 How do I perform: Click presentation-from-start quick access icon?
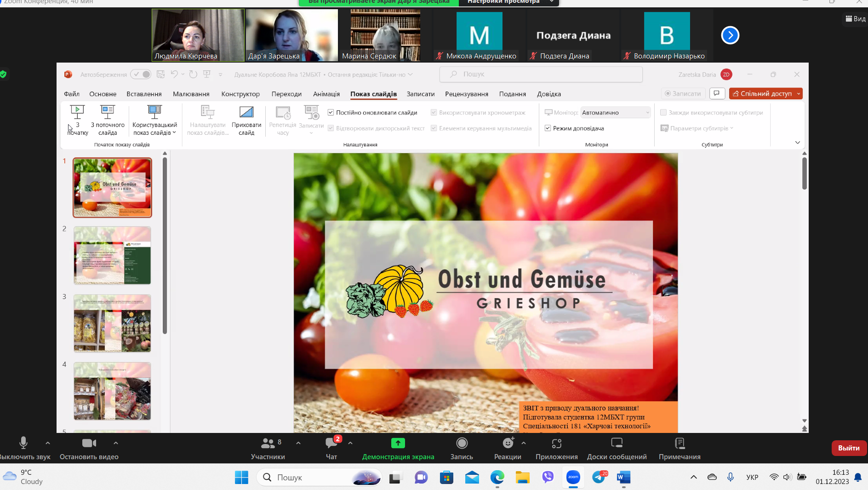(207, 74)
